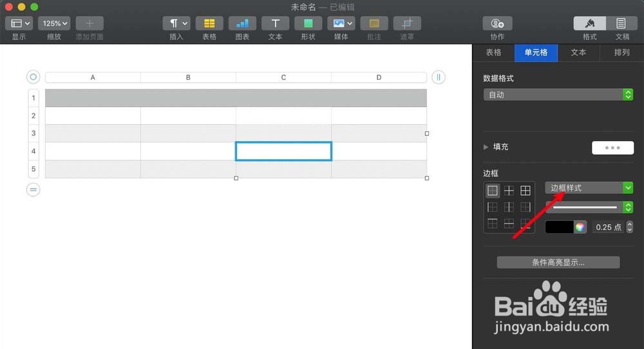Select column B header

point(188,77)
